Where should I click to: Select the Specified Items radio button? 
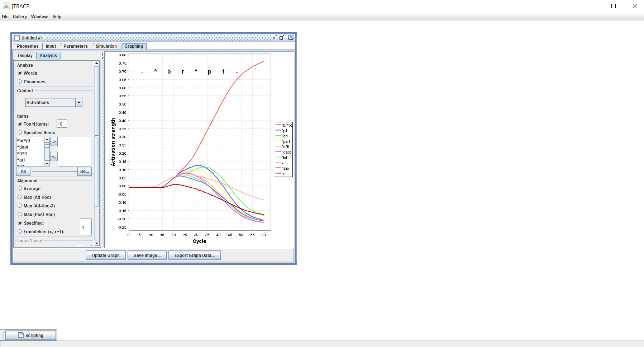[x=20, y=132]
